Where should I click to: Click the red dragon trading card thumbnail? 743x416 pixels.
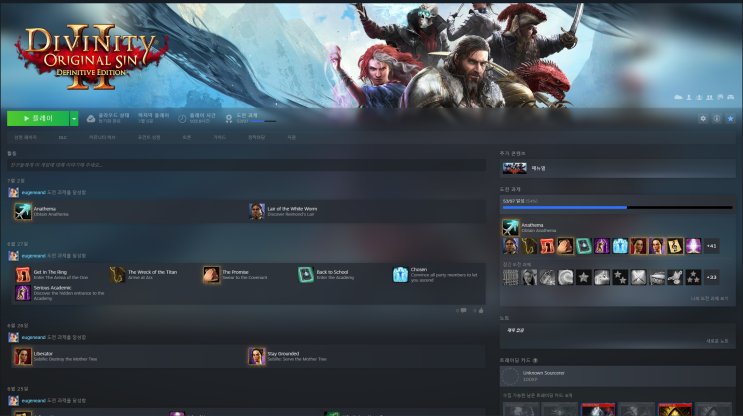[598, 409]
